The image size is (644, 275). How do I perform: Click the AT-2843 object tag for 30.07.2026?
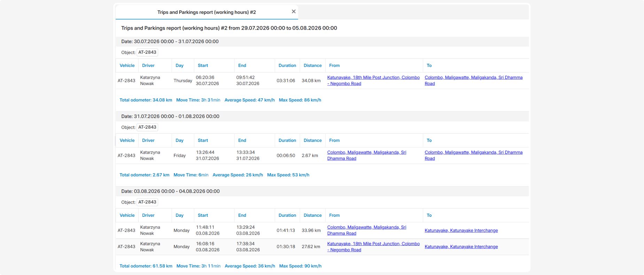point(147,52)
